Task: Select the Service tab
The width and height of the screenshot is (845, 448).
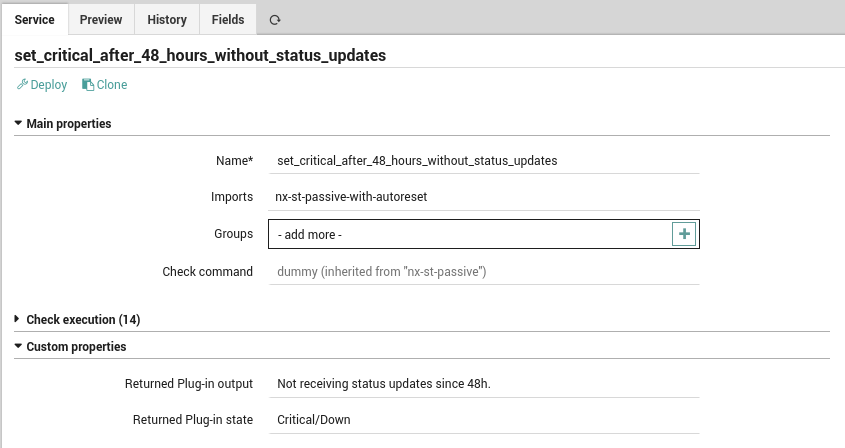Action: pos(34,19)
